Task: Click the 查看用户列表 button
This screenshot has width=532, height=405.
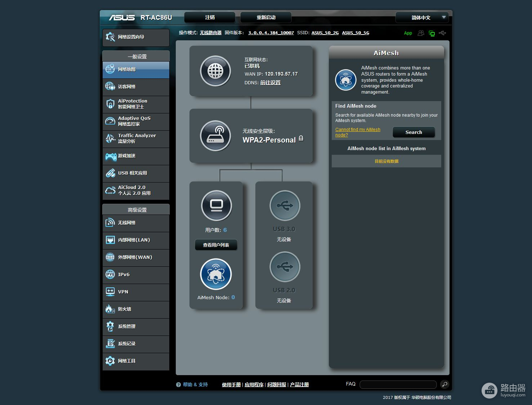Action: tap(216, 245)
